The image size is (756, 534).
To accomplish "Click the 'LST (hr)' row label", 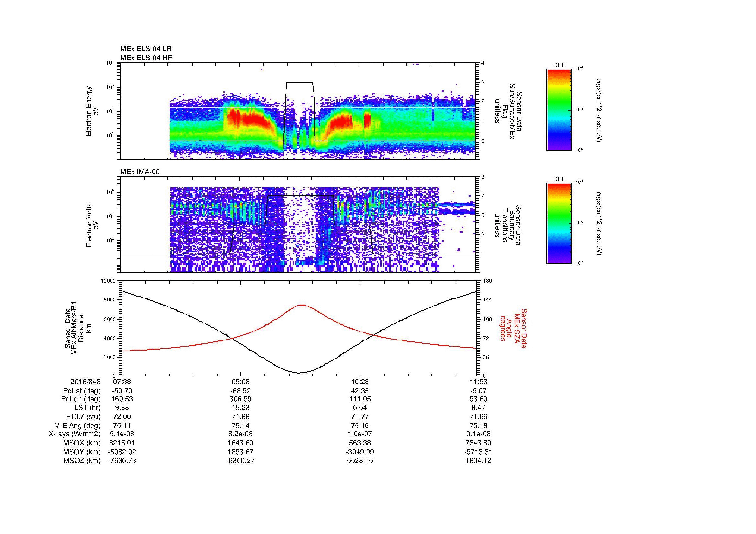I will click(88, 408).
